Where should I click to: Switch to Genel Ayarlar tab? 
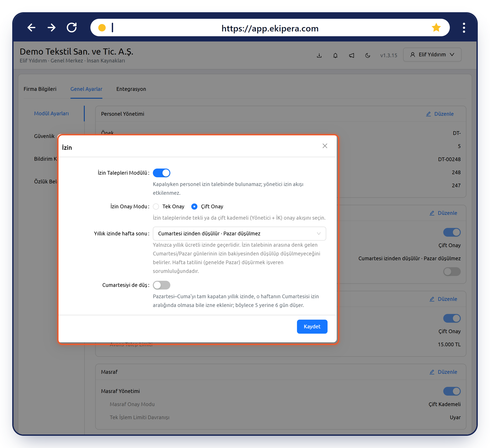(x=86, y=89)
